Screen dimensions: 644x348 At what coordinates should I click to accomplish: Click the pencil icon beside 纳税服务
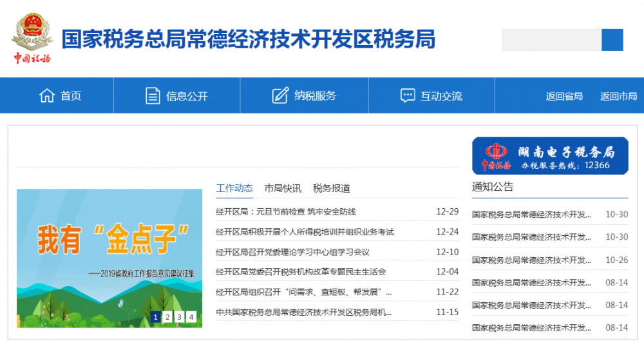tap(280, 96)
